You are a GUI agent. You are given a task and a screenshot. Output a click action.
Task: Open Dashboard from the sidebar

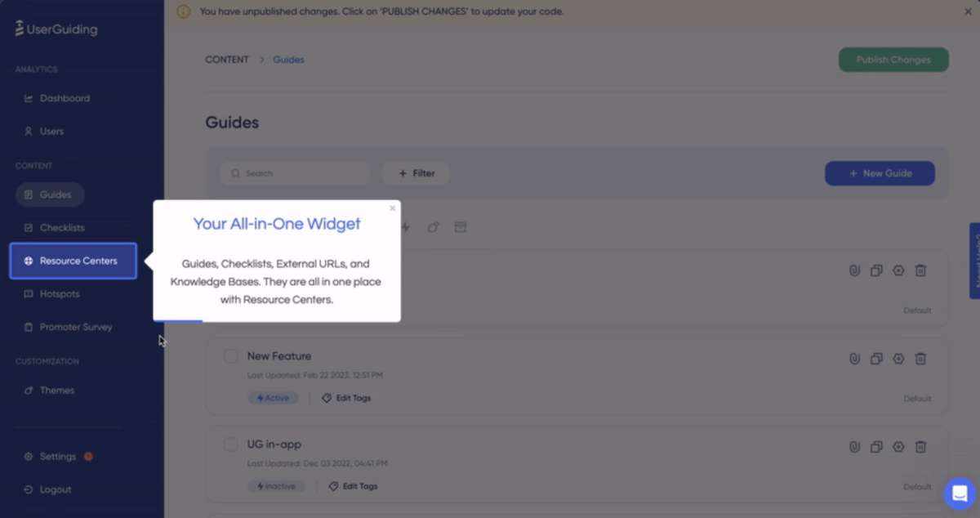(x=56, y=98)
